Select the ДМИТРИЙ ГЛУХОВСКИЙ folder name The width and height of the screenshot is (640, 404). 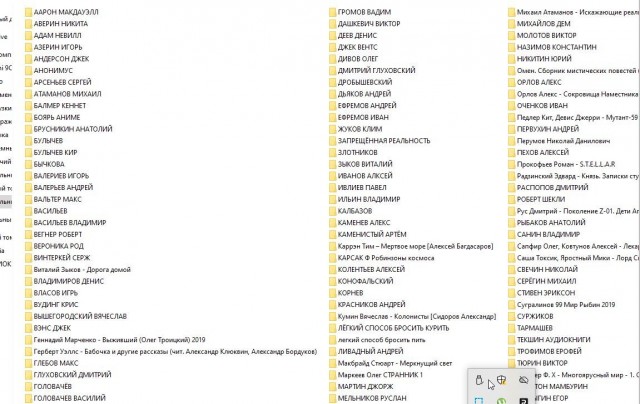click(x=376, y=71)
